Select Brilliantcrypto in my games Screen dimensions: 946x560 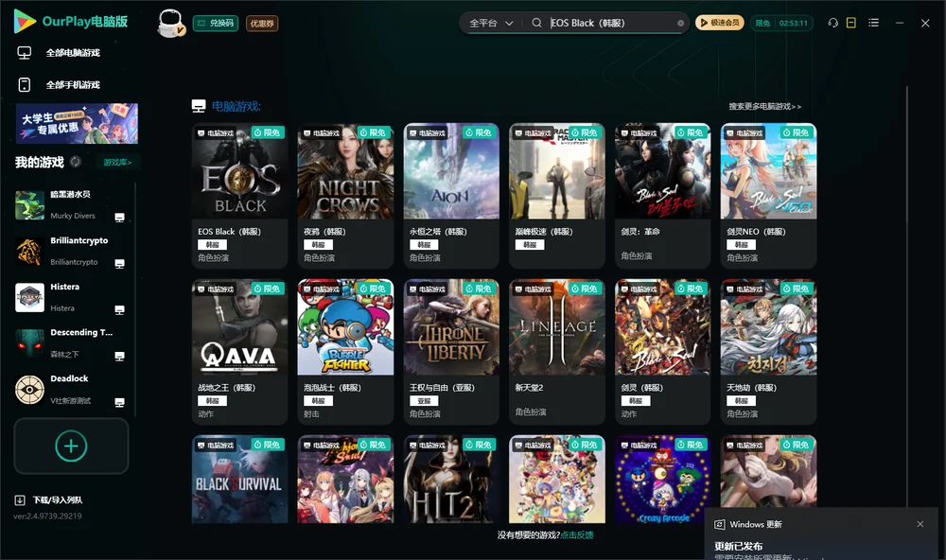coord(70,251)
